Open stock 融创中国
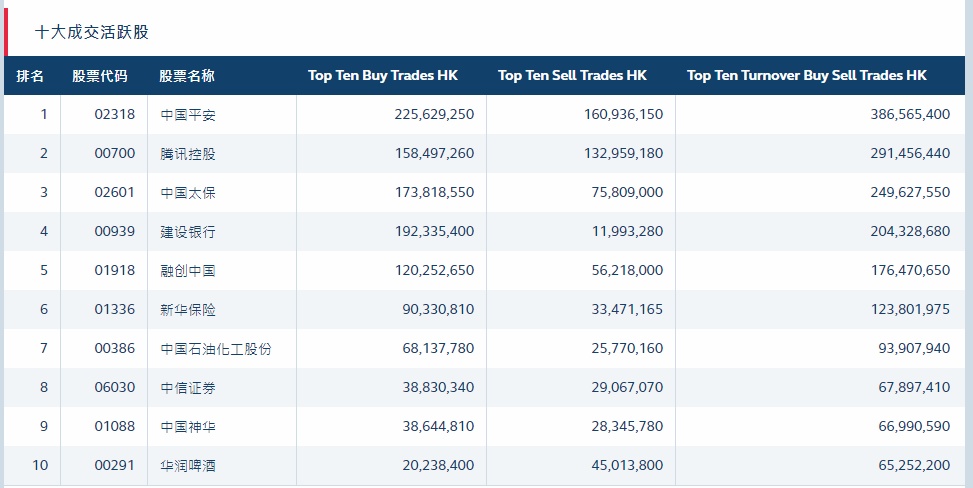Image resolution: width=973 pixels, height=488 pixels. click(188, 271)
